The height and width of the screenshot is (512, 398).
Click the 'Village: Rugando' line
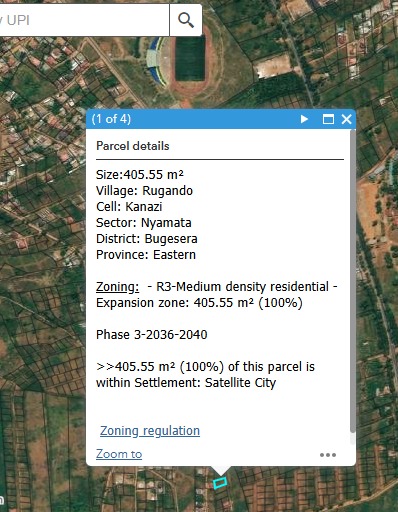tap(144, 191)
